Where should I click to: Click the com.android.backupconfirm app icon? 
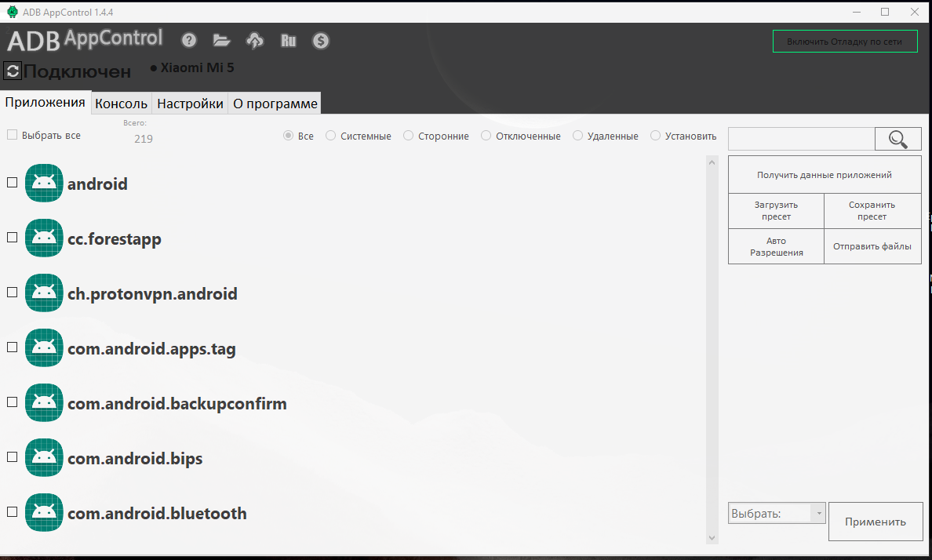click(x=44, y=402)
